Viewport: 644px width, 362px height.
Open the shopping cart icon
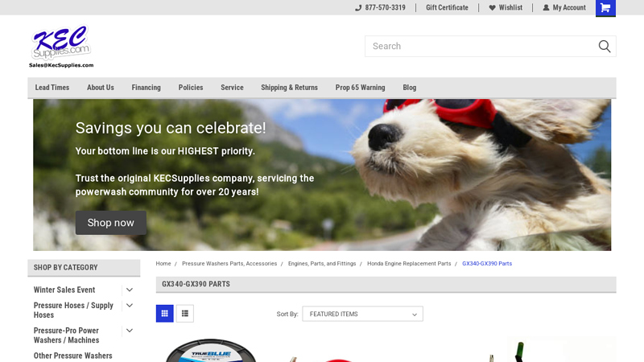click(605, 8)
